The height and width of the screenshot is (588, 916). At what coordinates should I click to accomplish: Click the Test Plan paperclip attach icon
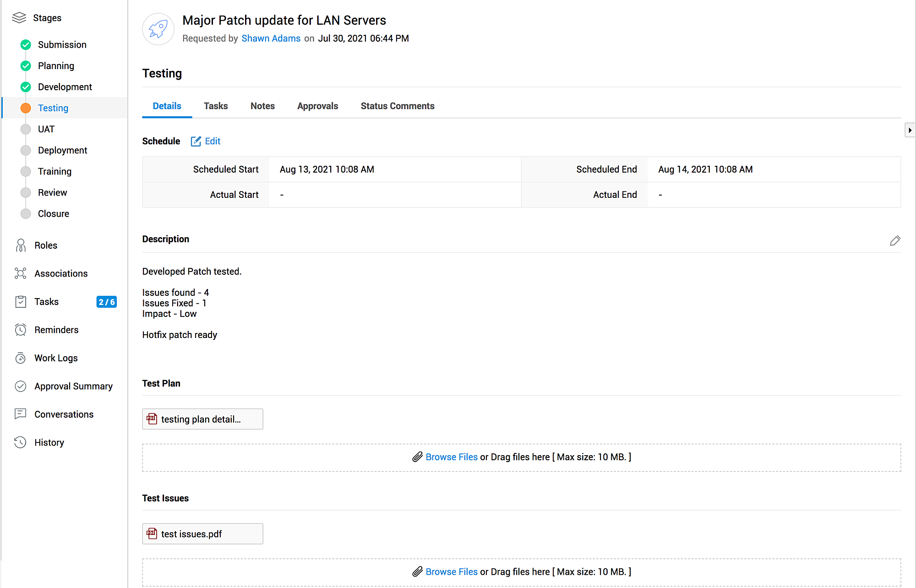[417, 457]
